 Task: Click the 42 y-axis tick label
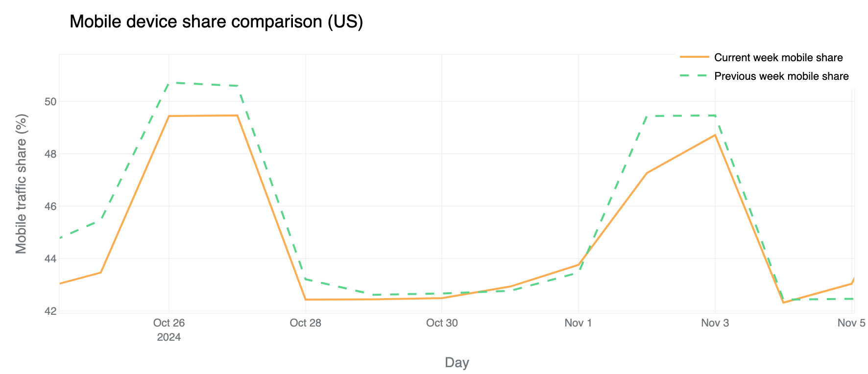tap(51, 311)
